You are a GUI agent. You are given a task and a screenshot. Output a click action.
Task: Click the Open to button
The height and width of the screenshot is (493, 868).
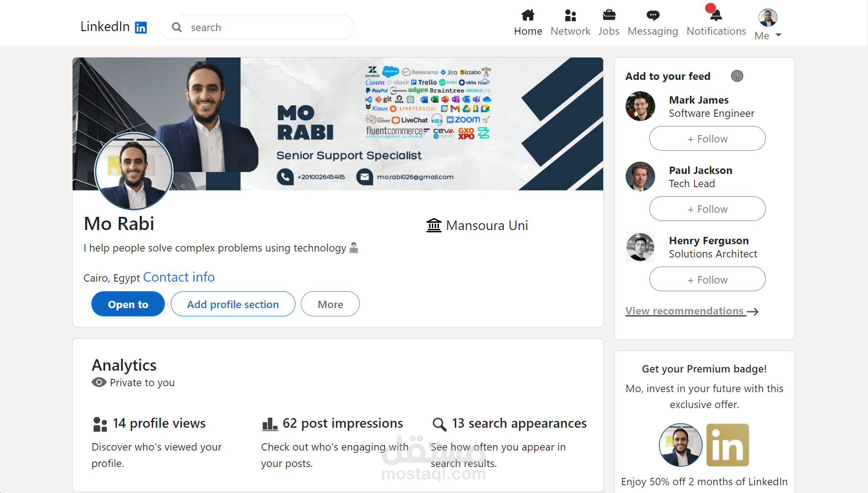point(128,304)
